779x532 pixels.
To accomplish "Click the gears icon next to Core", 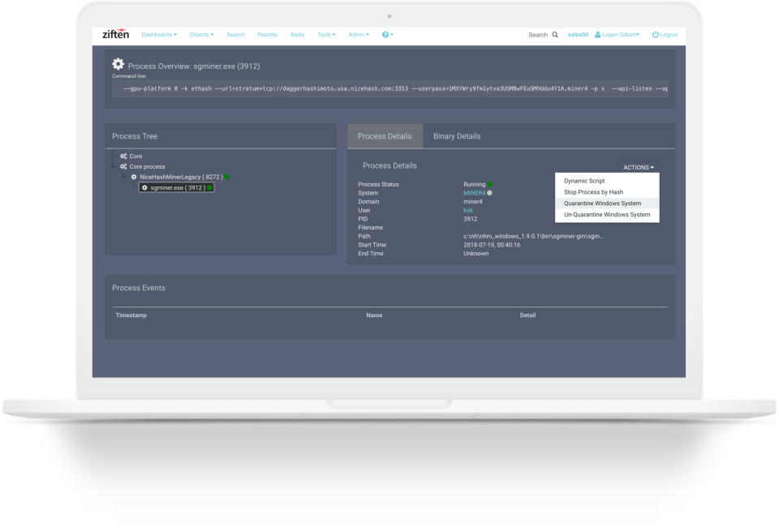I will tap(123, 156).
